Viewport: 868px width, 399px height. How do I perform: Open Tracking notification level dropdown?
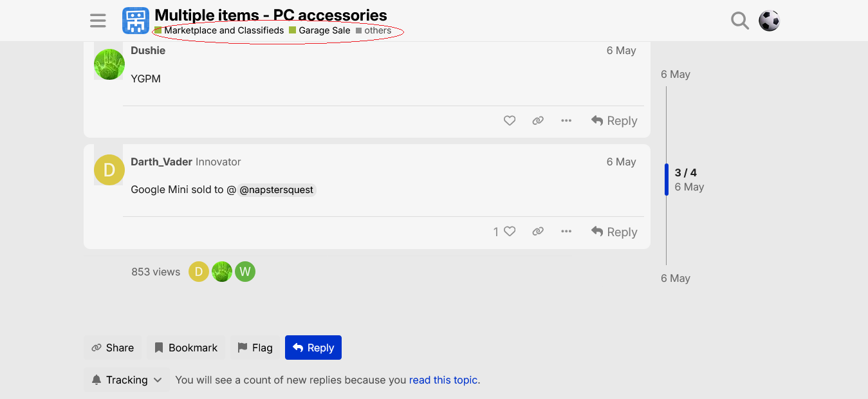[127, 380]
